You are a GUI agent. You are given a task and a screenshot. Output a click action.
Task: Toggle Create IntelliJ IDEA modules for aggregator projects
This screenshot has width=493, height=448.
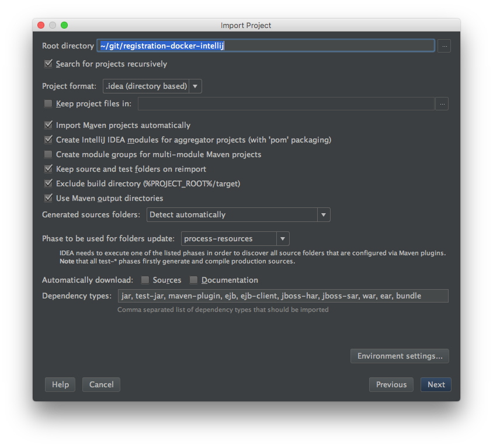48,140
